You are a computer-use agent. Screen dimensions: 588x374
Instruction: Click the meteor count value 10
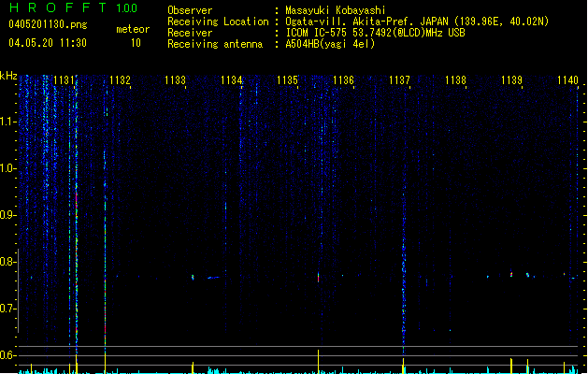[x=136, y=43]
